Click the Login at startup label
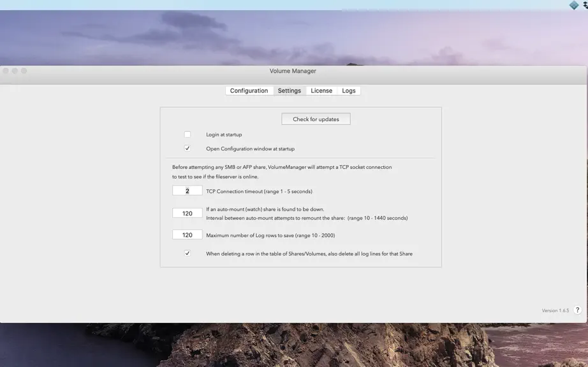 pyautogui.click(x=224, y=134)
